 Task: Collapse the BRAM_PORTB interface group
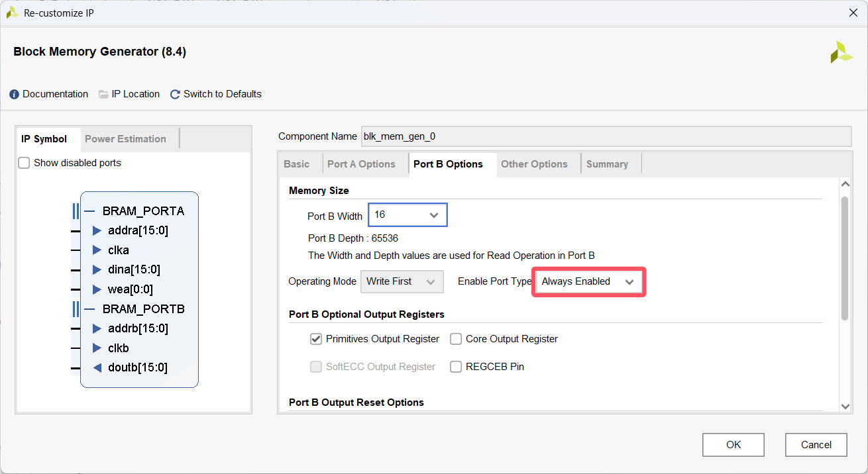coord(89,309)
